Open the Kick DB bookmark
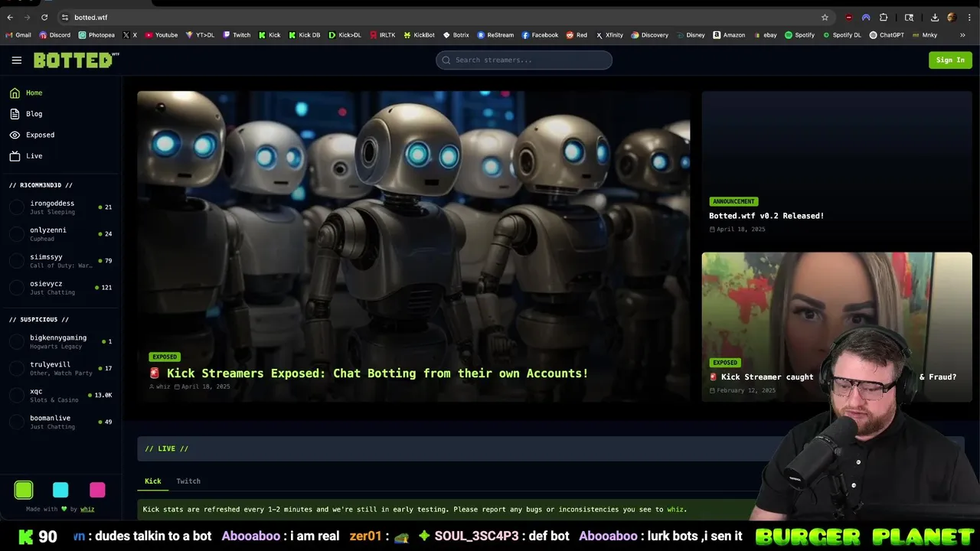Image resolution: width=980 pixels, height=551 pixels. 304,35
